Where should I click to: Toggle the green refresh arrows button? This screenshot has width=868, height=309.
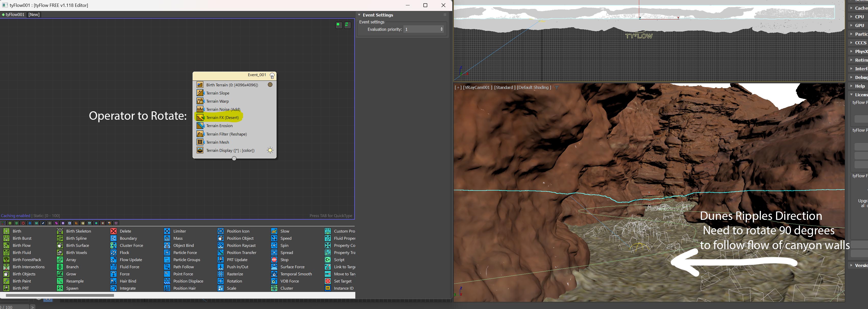347,25
